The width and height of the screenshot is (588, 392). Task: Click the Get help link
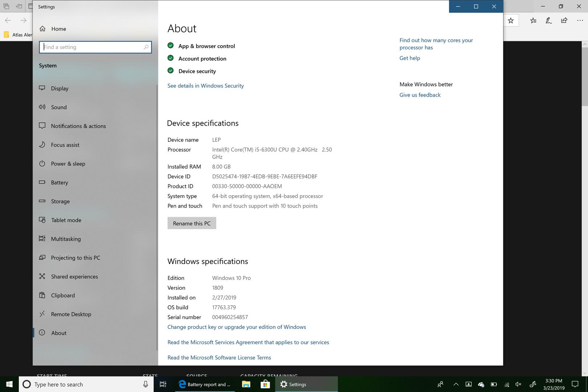tap(410, 58)
